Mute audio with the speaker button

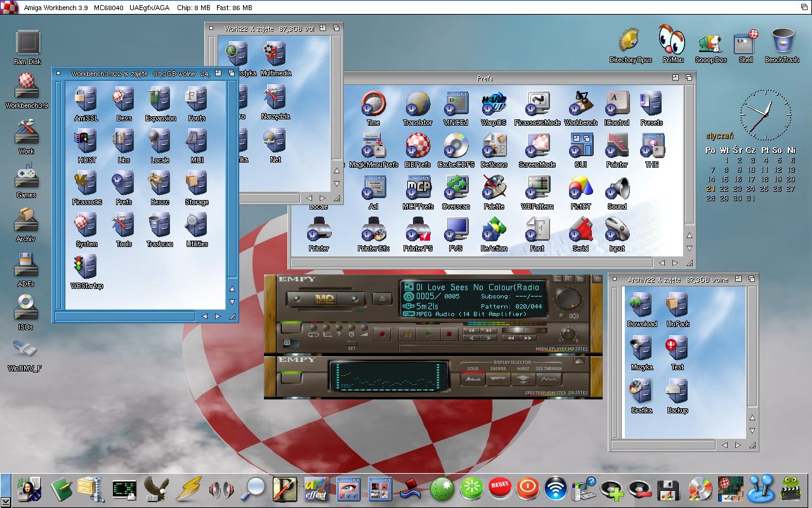tap(563, 316)
